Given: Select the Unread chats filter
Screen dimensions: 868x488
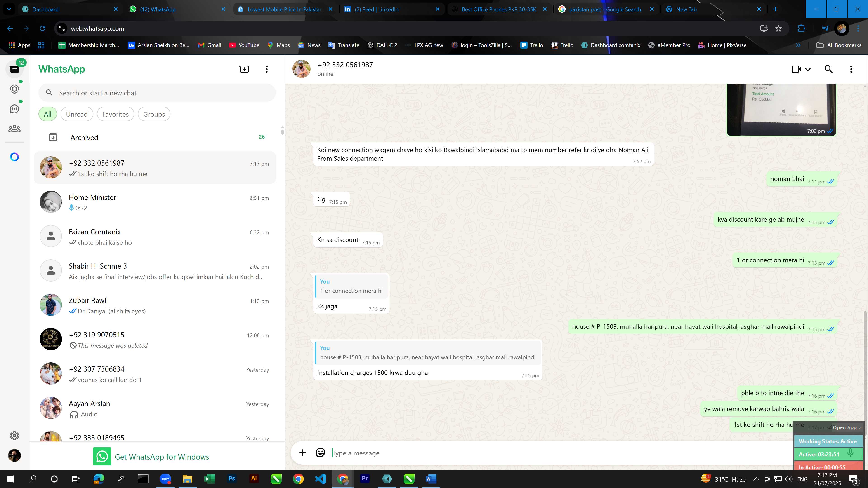Looking at the screenshot, I should (77, 114).
